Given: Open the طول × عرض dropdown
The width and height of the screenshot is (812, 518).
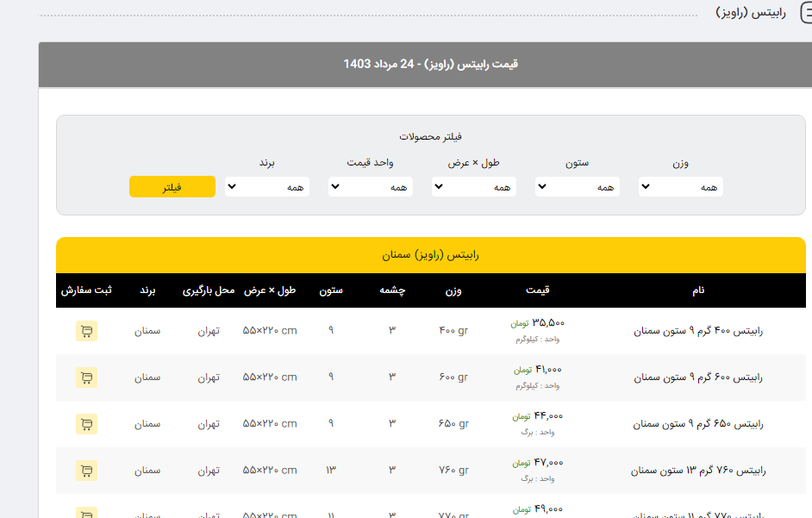Looking at the screenshot, I should (473, 187).
